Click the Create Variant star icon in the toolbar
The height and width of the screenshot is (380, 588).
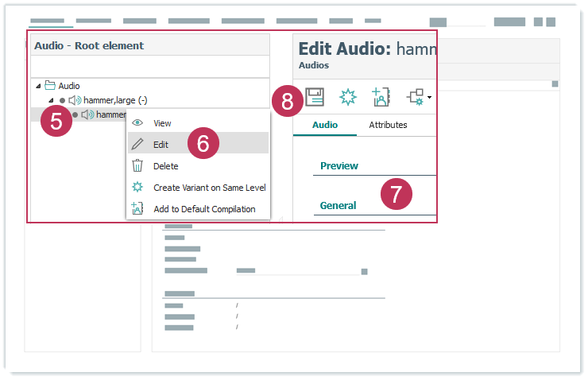[x=347, y=98]
